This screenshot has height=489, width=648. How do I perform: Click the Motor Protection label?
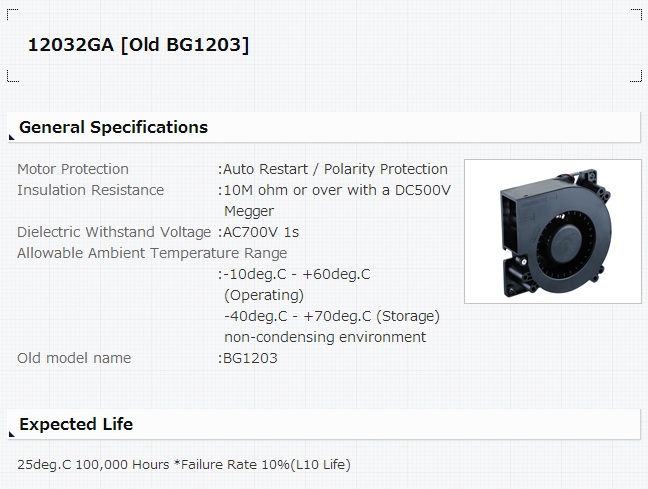[x=73, y=169]
